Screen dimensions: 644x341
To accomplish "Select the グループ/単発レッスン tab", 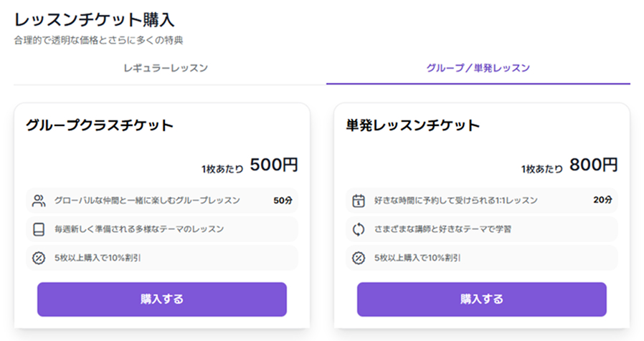I will coord(478,68).
